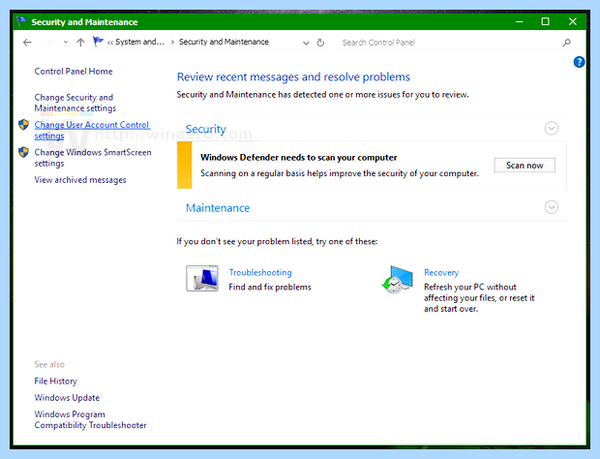Close the Security and Maintenance window
Viewport: 600px width, 459px height.
[x=572, y=21]
